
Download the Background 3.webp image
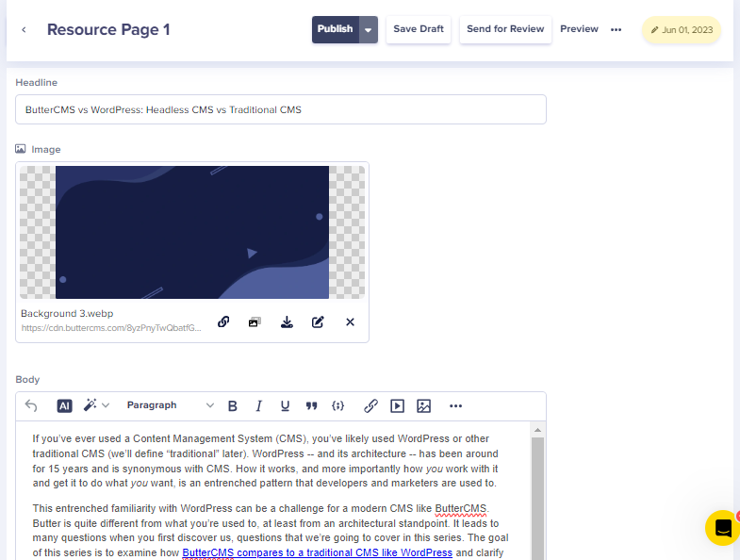coord(287,321)
